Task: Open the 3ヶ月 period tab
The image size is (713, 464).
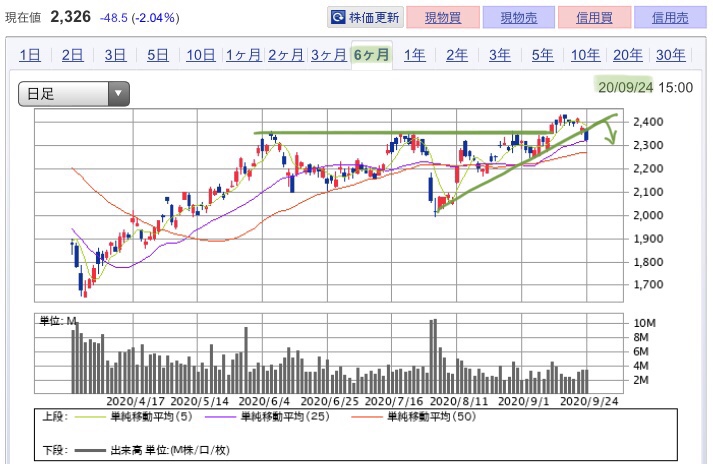Action: 328,55
